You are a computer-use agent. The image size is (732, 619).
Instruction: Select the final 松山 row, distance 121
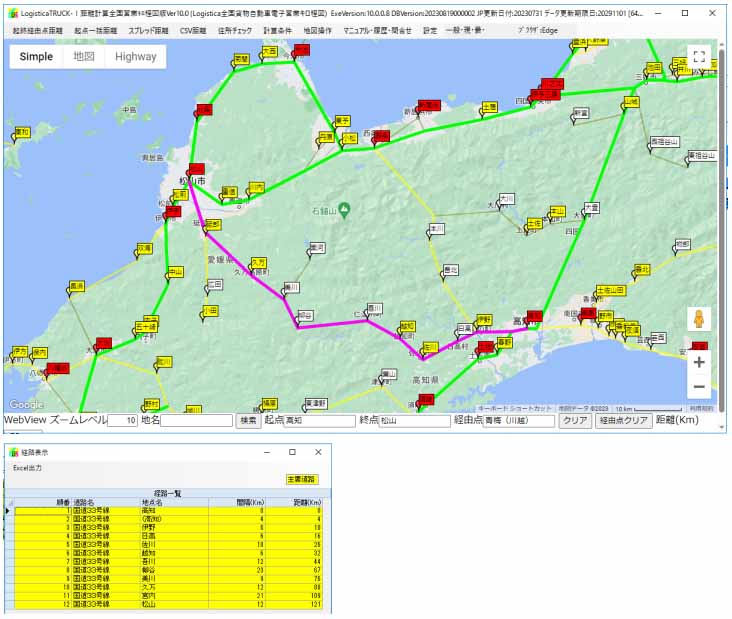[x=169, y=604]
